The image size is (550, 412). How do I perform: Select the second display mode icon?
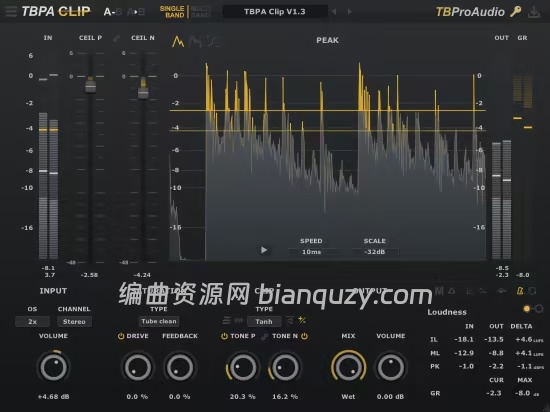coord(195,42)
